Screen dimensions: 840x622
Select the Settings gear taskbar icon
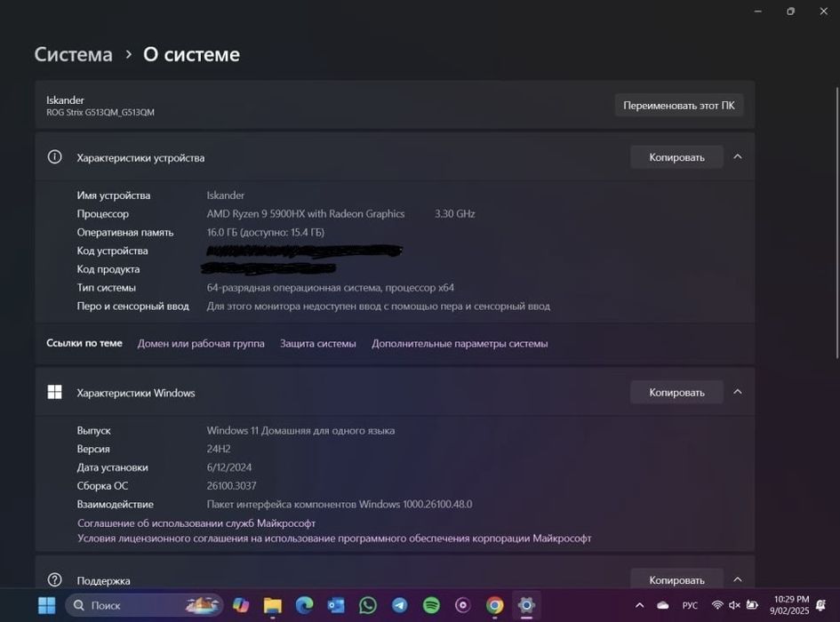(x=526, y=605)
